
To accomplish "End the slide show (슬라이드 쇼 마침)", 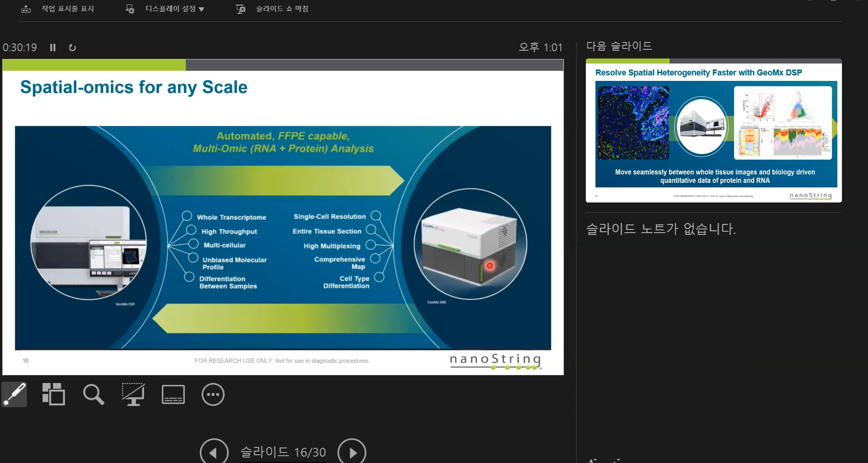I will 282,9.
